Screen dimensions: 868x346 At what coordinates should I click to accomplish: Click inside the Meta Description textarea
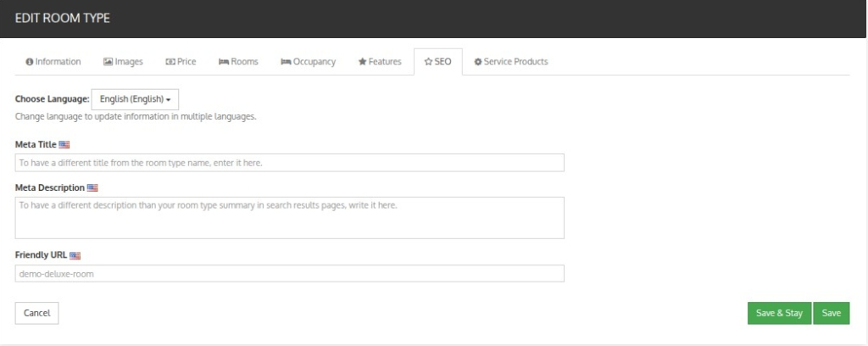(290, 218)
